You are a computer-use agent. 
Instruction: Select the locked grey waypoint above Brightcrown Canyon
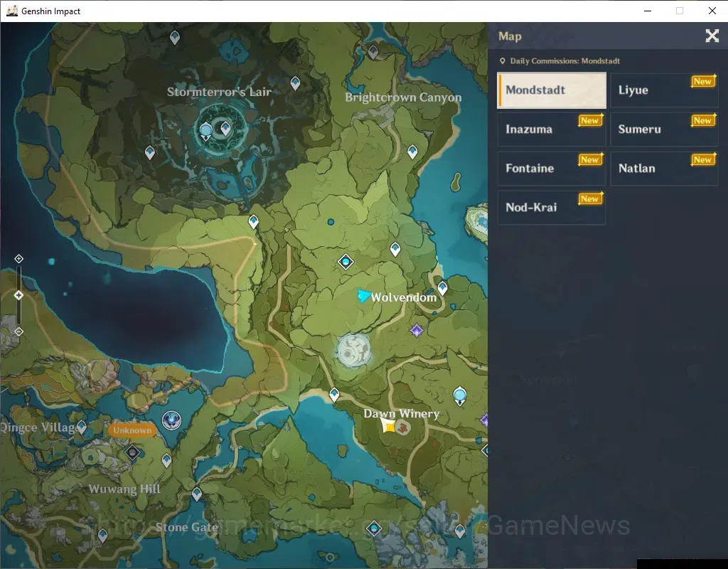(373, 51)
